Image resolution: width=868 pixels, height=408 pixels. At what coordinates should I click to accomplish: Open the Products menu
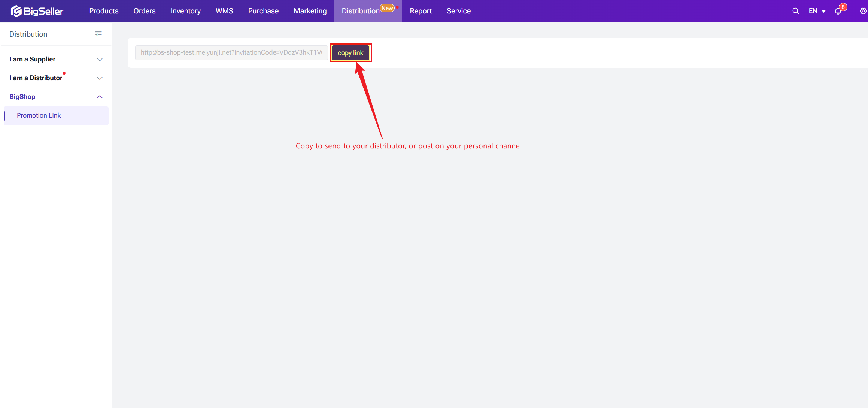pyautogui.click(x=104, y=11)
